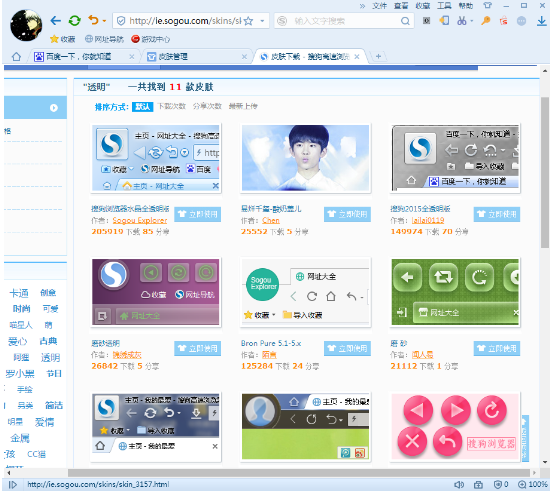Open the home page tab icon
The height and width of the screenshot is (491, 550).
click(16, 57)
